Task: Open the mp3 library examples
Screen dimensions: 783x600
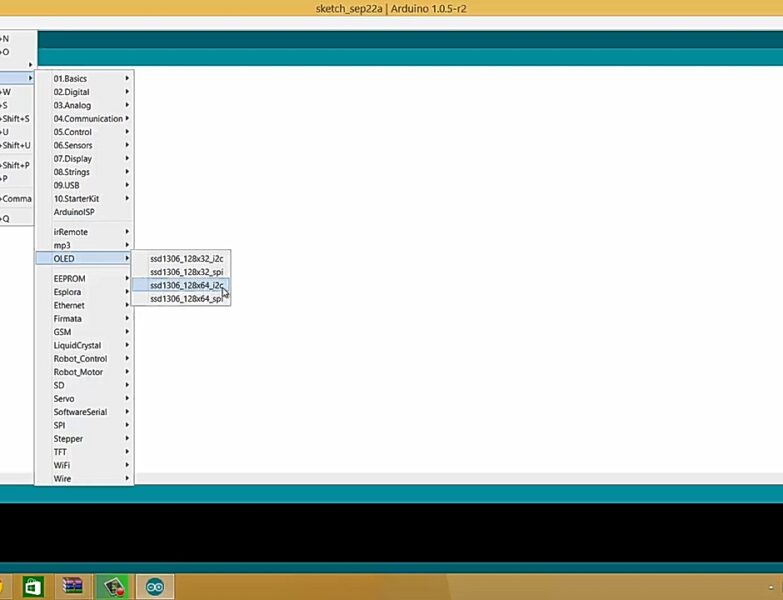Action: (84, 245)
